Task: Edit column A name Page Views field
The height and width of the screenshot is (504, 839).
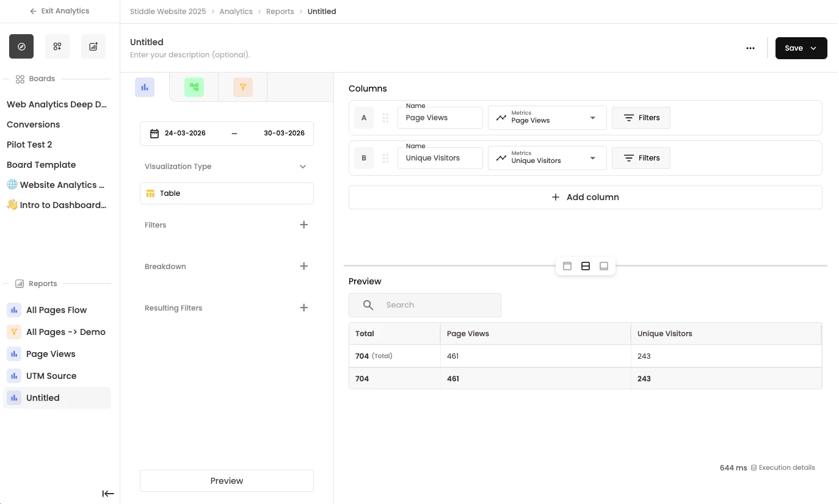Action: pyautogui.click(x=440, y=118)
